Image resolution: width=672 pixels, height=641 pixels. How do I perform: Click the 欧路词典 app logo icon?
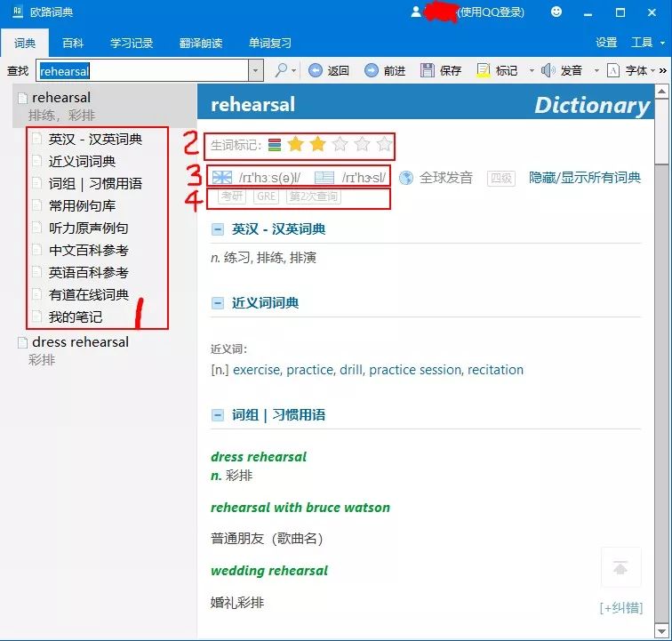[x=18, y=12]
